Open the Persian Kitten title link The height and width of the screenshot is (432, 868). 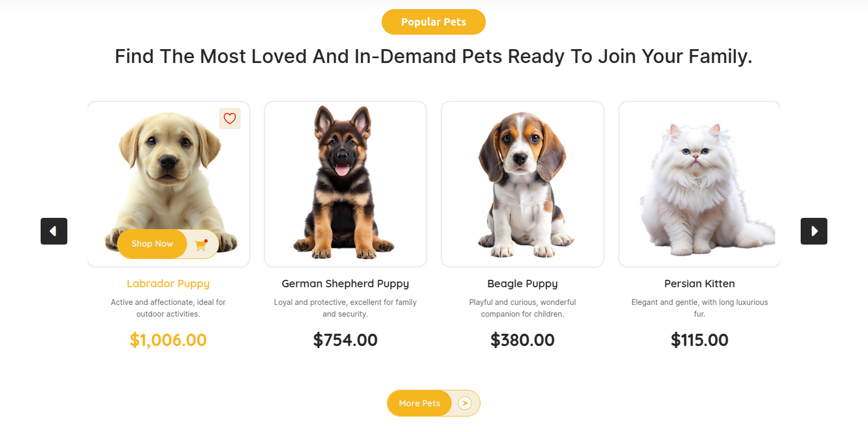tap(699, 284)
